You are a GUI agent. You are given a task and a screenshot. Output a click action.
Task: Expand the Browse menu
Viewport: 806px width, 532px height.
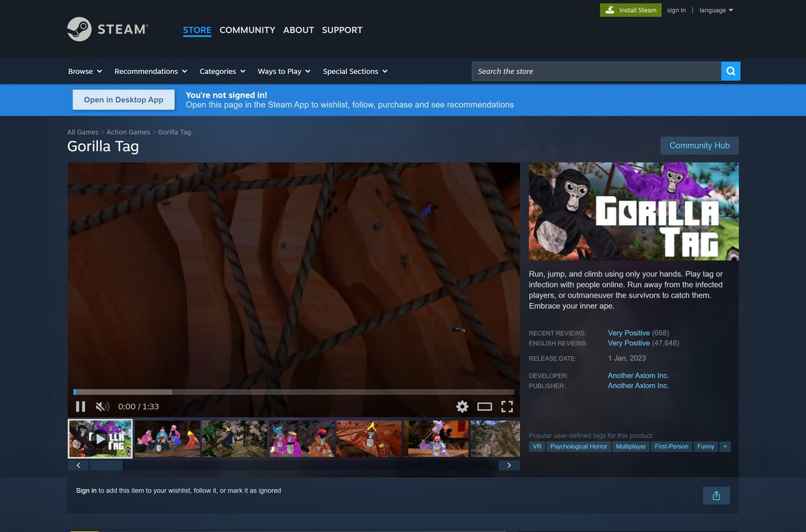[x=85, y=71]
